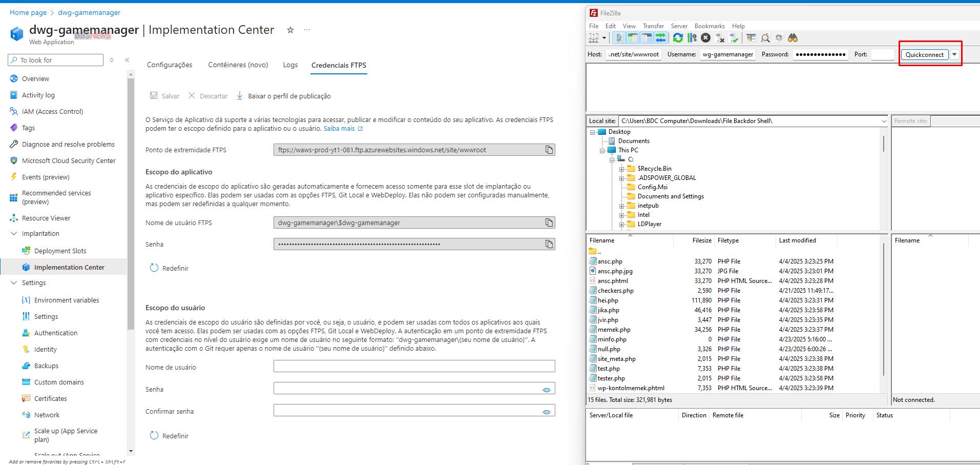Toggle transfer queue display icon
Image resolution: width=980 pixels, height=465 pixels.
[x=660, y=38]
